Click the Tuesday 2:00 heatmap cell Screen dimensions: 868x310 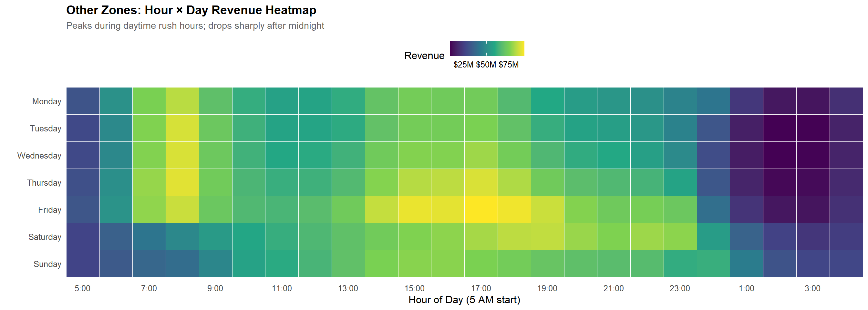pyautogui.click(x=780, y=128)
